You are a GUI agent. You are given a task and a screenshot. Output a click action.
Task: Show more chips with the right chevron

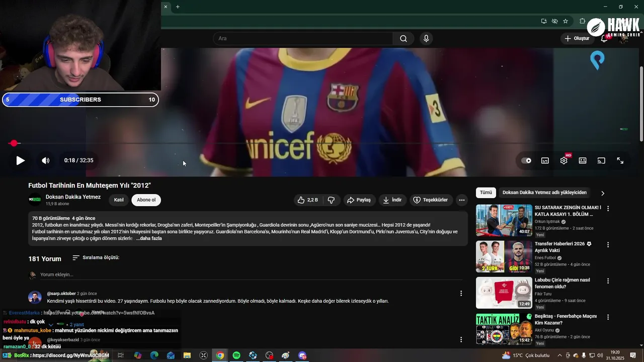tap(603, 193)
